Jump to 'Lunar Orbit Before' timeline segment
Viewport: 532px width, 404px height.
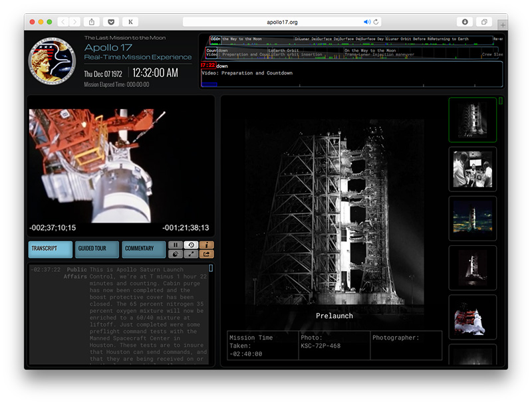[x=407, y=39]
